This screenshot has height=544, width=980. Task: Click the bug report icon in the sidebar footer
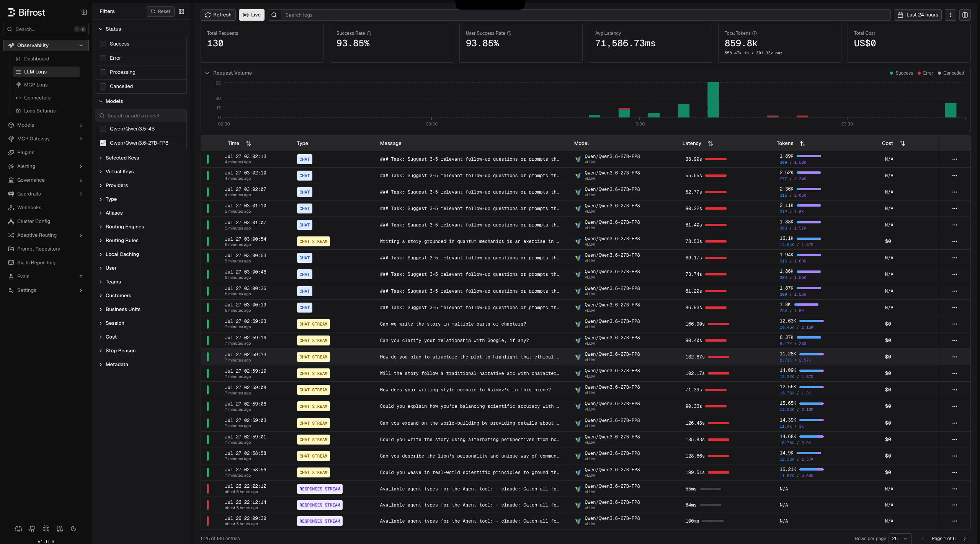tap(46, 529)
